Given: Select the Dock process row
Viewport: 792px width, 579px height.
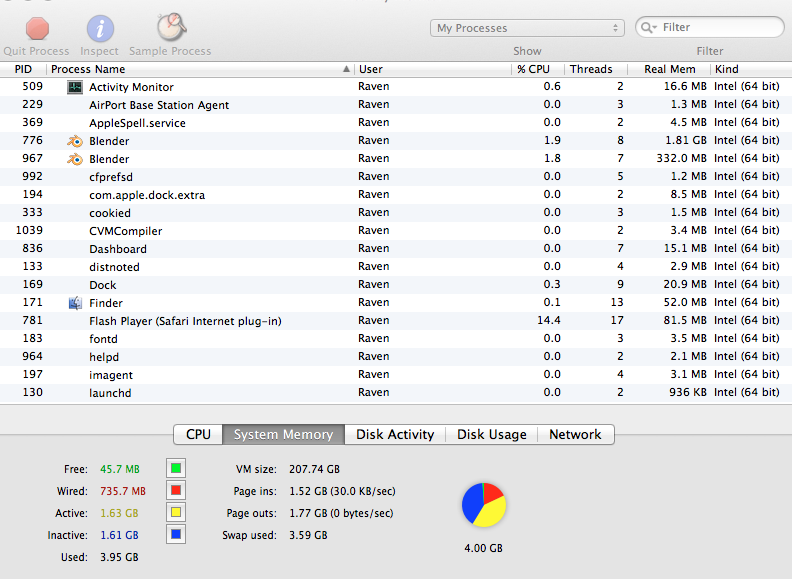Looking at the screenshot, I should tap(396, 285).
